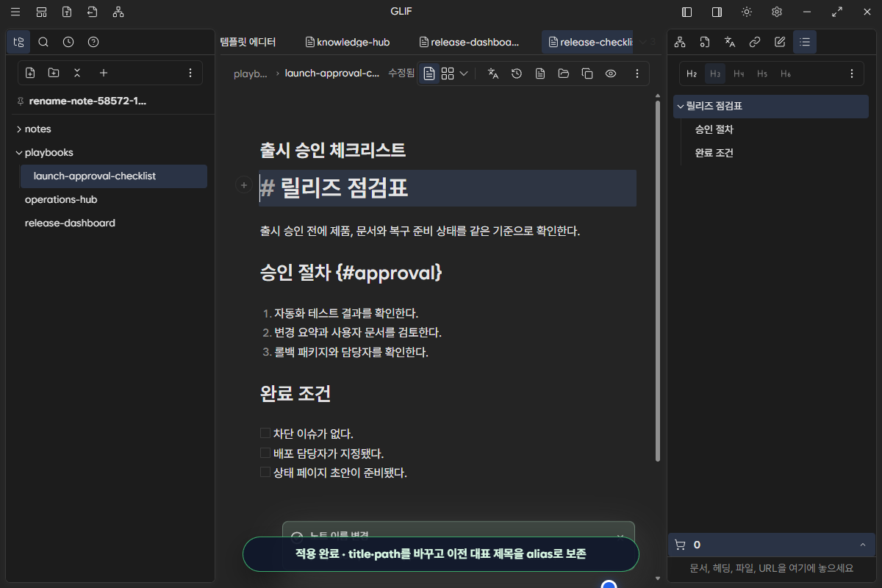This screenshot has height=588, width=882.
Task: Jump to 완료 조건 in outline
Action: coord(714,153)
